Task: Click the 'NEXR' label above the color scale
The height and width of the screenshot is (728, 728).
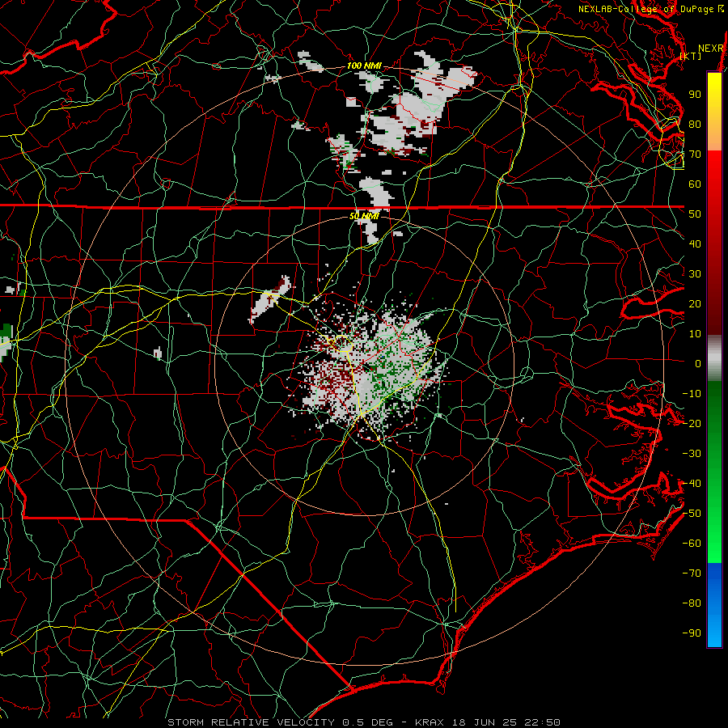Action: [711, 49]
